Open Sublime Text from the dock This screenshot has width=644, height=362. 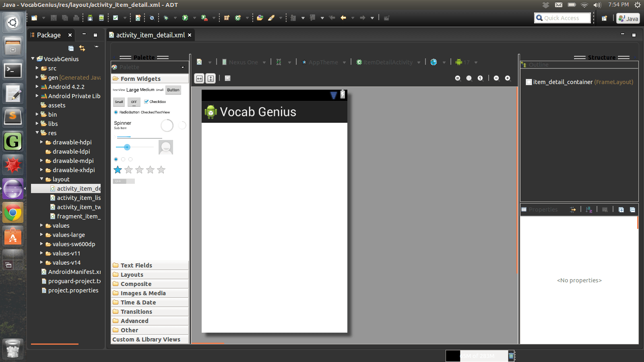[x=13, y=117]
